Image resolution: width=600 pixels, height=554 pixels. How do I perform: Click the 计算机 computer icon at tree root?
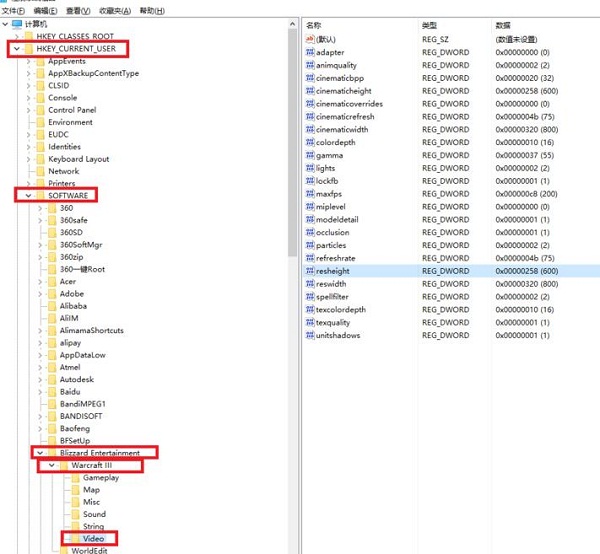point(16,23)
